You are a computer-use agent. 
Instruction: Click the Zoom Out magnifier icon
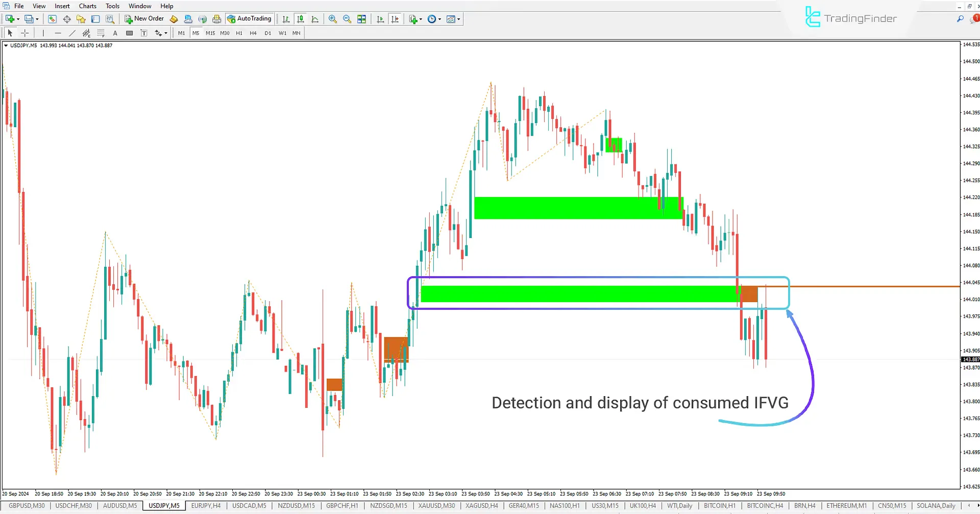[347, 19]
